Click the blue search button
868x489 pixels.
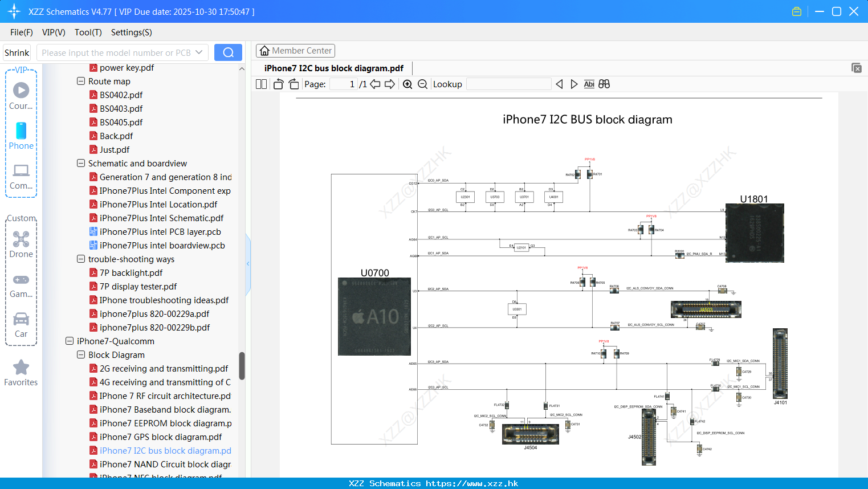228,52
